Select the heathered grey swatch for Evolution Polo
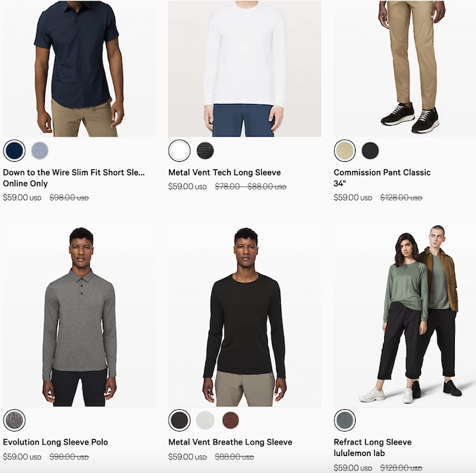This screenshot has width=476, height=473. pyautogui.click(x=14, y=420)
